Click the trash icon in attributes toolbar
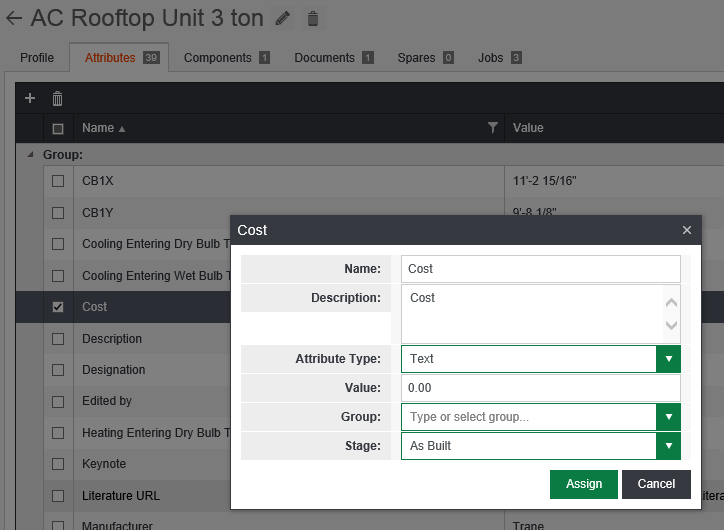The height and width of the screenshot is (530, 724). tap(57, 98)
